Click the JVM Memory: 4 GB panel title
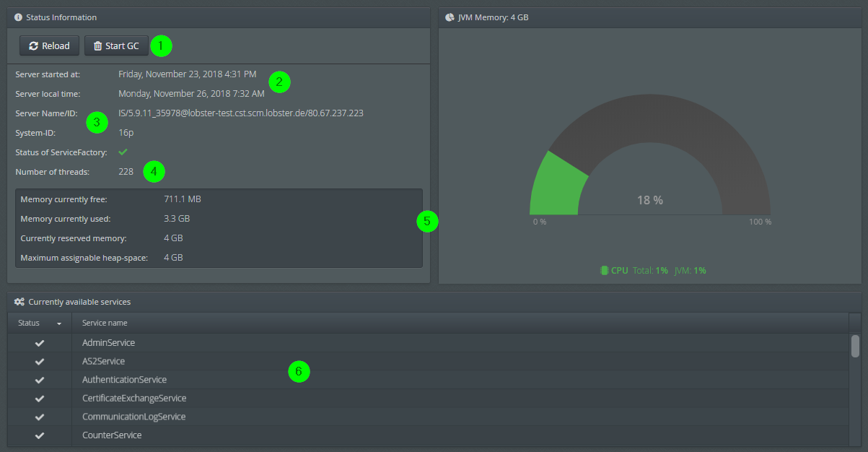The width and height of the screenshot is (868, 452). (x=494, y=17)
